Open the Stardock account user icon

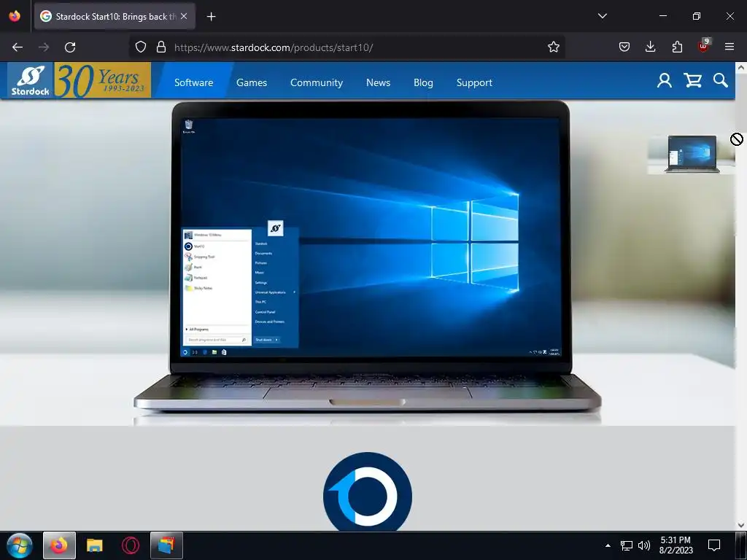tap(664, 80)
